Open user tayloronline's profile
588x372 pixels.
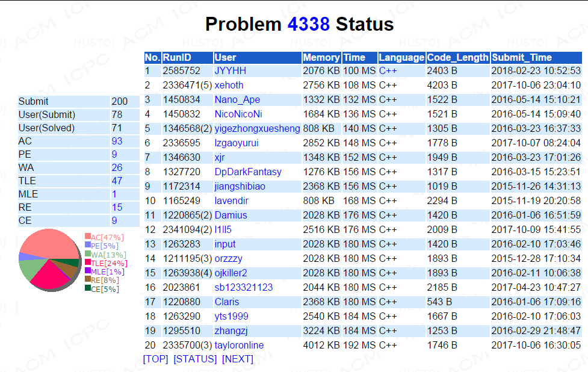click(x=239, y=345)
